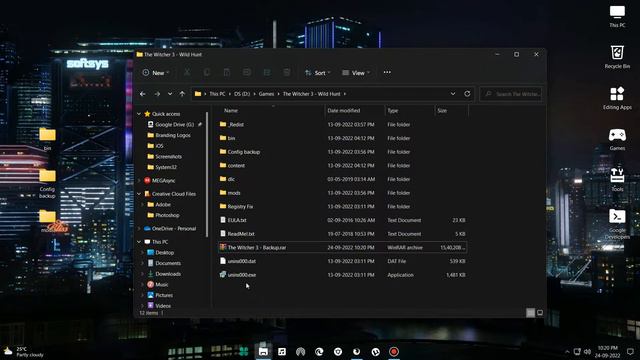Select the dlc folder row

pos(343,179)
